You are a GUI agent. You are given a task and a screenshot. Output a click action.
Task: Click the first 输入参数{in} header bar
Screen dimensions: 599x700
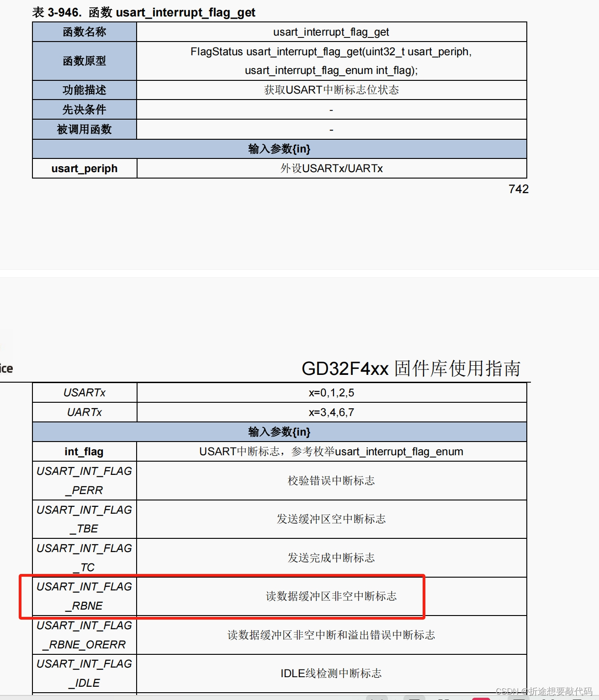point(280,149)
